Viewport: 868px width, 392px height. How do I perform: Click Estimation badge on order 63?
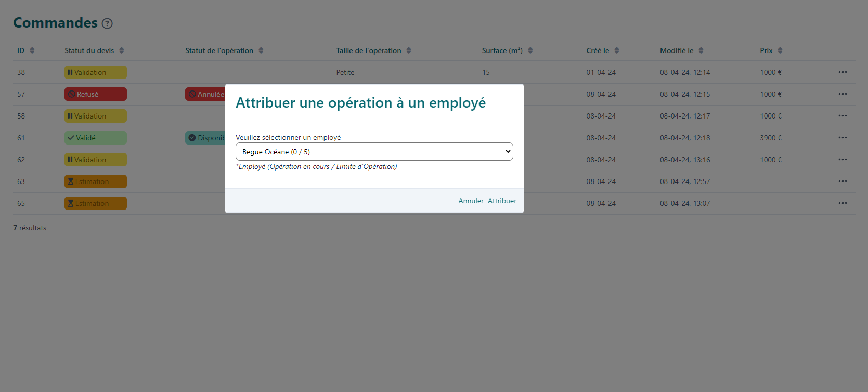point(95,181)
